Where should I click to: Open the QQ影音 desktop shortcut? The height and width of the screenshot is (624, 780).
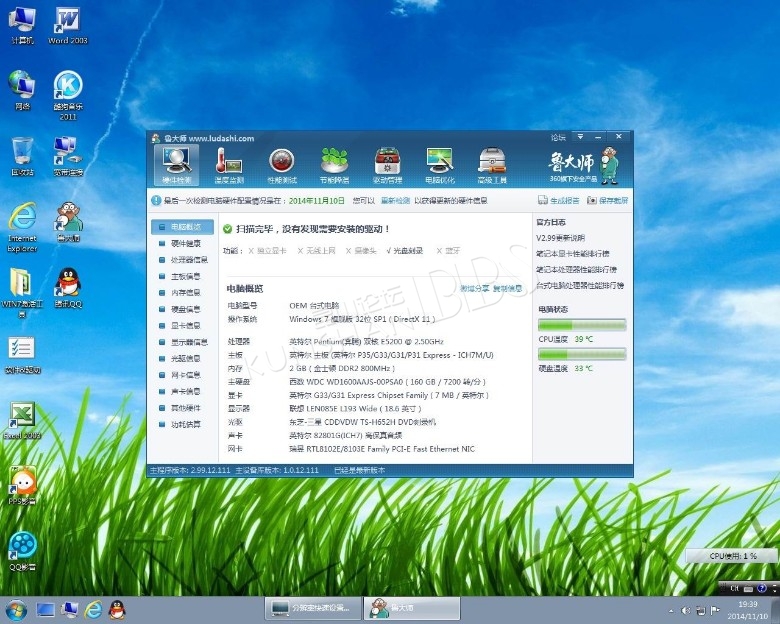(x=22, y=551)
